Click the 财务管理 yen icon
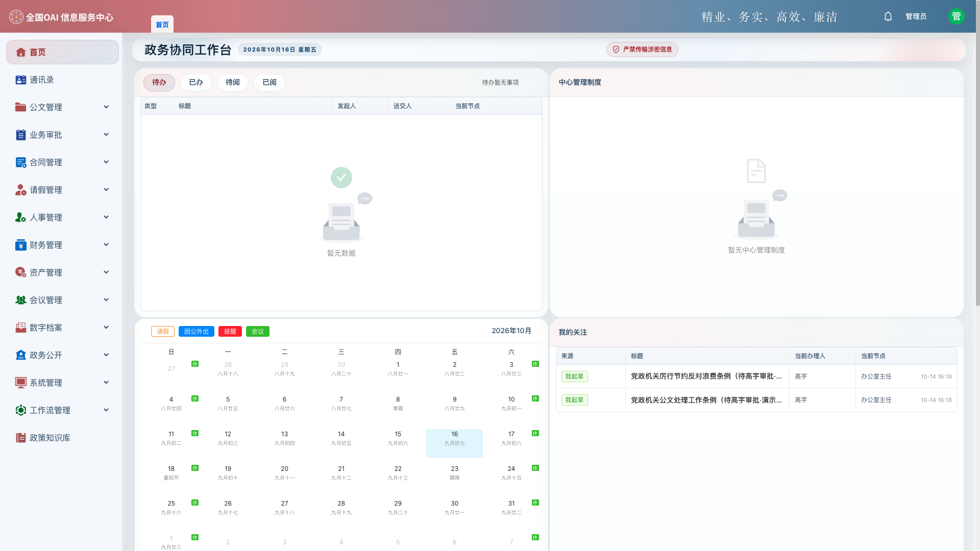This screenshot has height=551, width=980. click(21, 245)
